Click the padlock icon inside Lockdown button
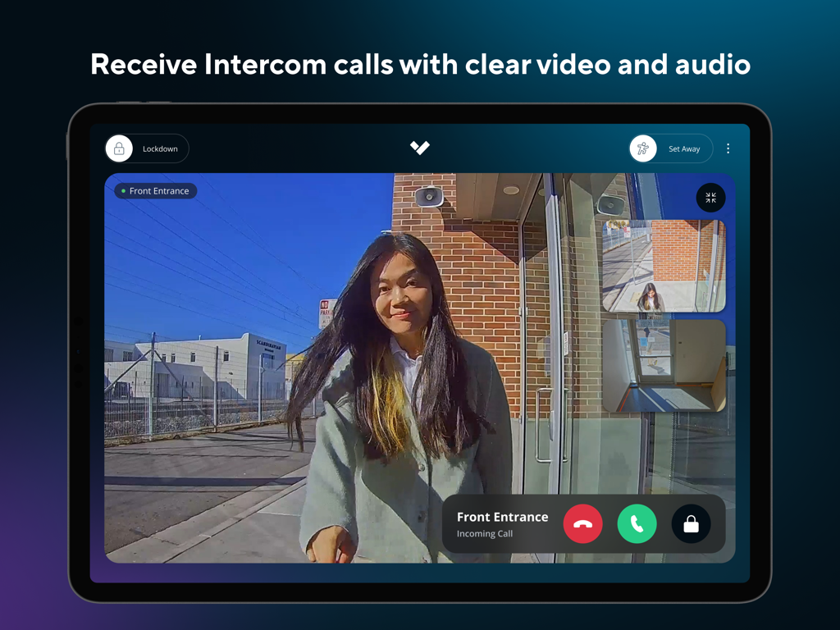The width and height of the screenshot is (840, 630). (x=120, y=148)
